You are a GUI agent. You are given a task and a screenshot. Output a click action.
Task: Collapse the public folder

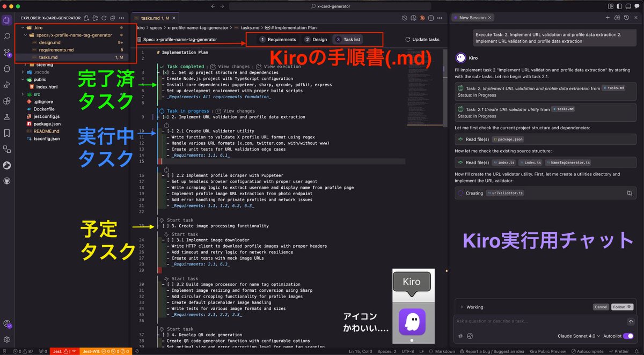pos(23,79)
